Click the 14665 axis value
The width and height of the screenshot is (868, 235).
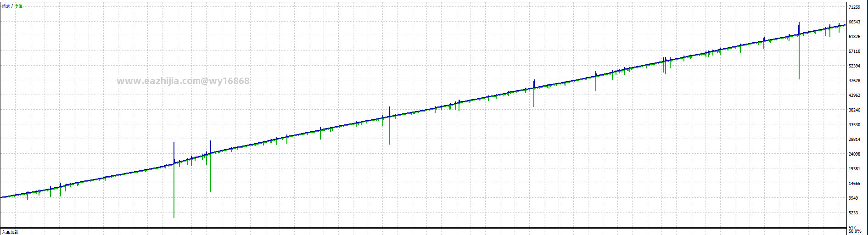pos(854,184)
